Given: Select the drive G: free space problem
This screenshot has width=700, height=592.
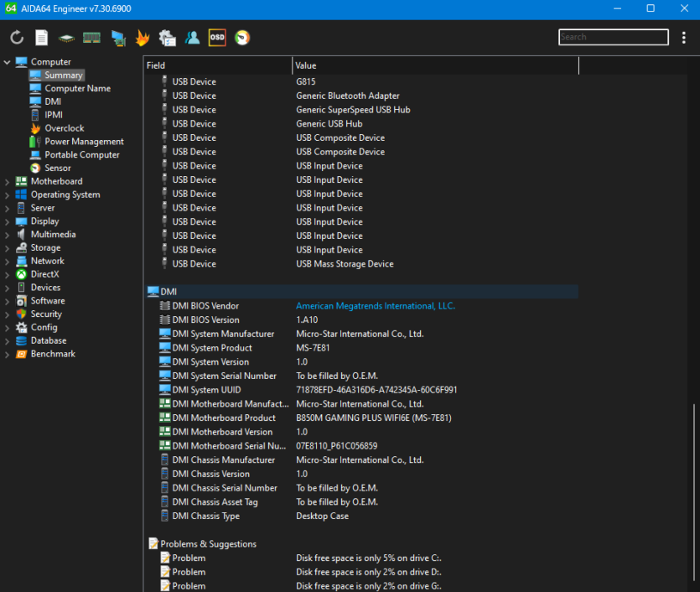Looking at the screenshot, I should click(x=361, y=586).
